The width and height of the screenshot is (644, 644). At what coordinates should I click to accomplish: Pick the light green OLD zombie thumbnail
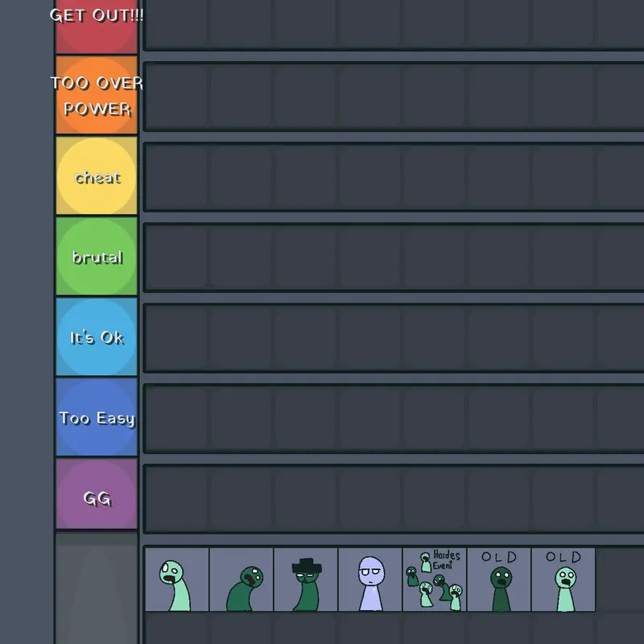[563, 580]
